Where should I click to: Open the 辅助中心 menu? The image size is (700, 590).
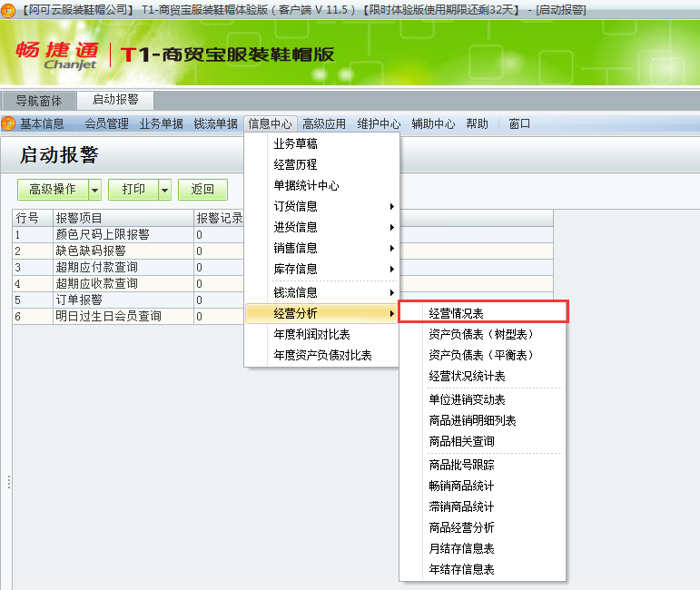tap(433, 123)
